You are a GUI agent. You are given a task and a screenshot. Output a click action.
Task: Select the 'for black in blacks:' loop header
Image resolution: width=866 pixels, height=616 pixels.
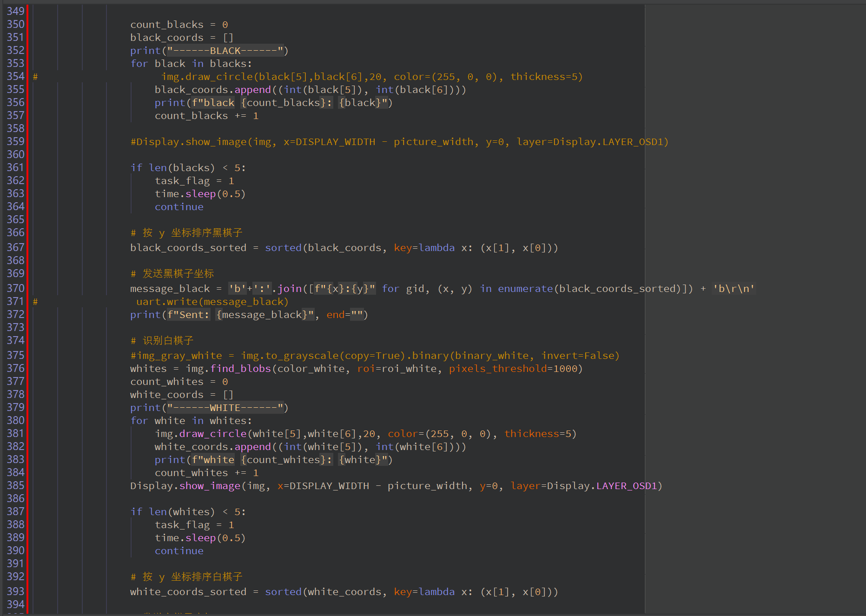click(x=191, y=64)
